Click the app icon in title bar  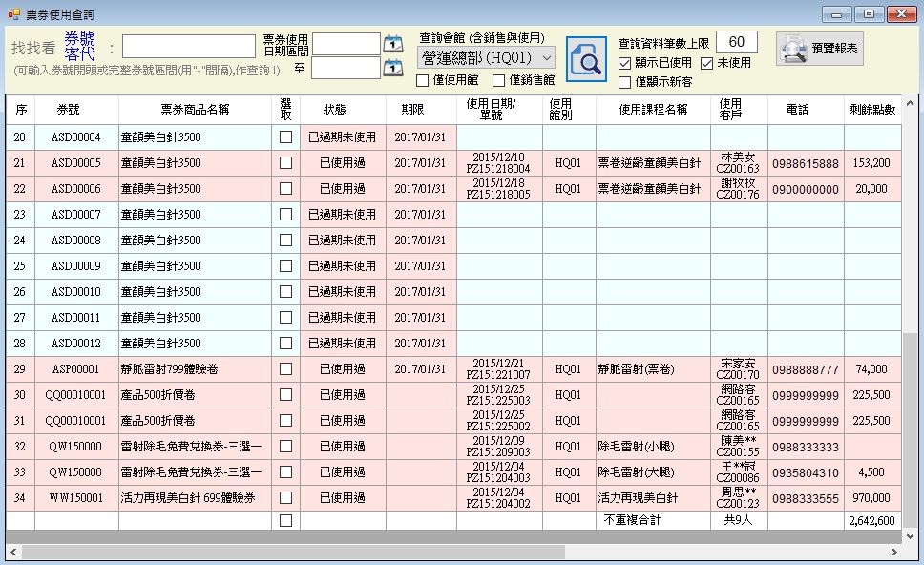tap(12, 13)
